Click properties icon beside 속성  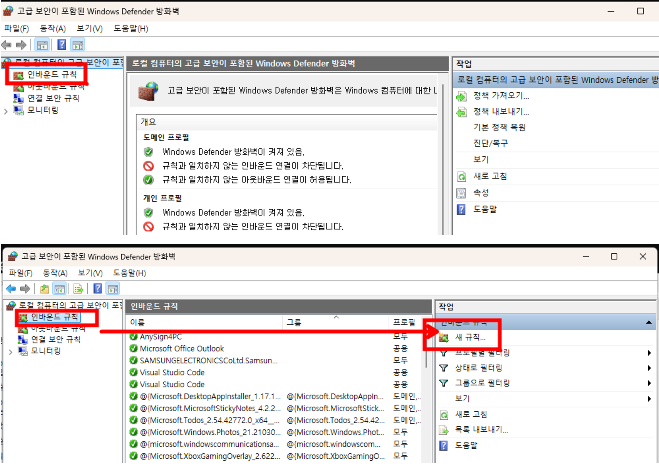(461, 193)
